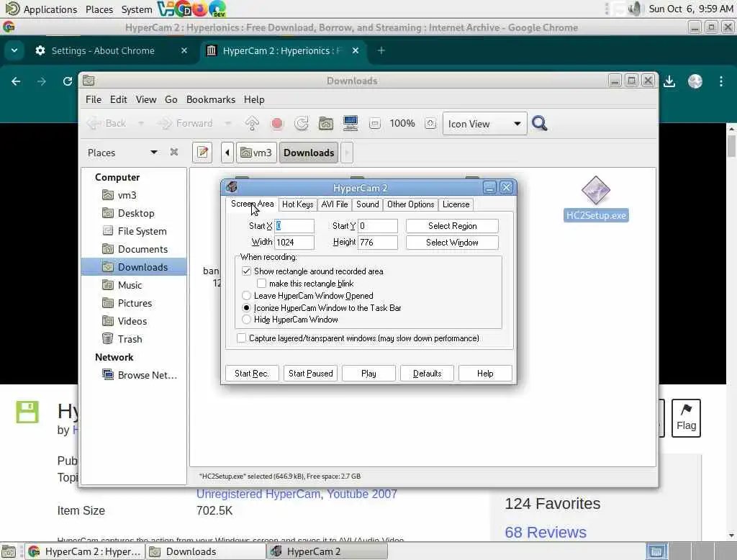This screenshot has height=560, width=737.
Task: Open the Sound tab
Action: coord(367,204)
